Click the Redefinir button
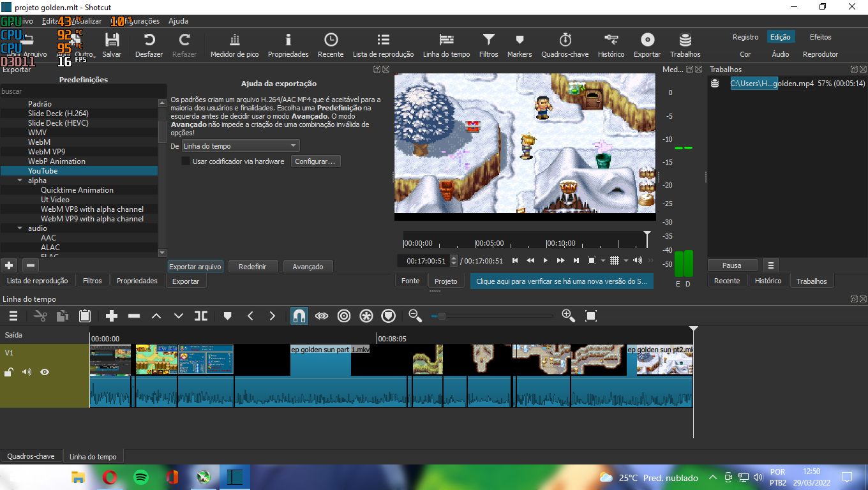Viewport: 868px width, 490px height. [x=253, y=267]
